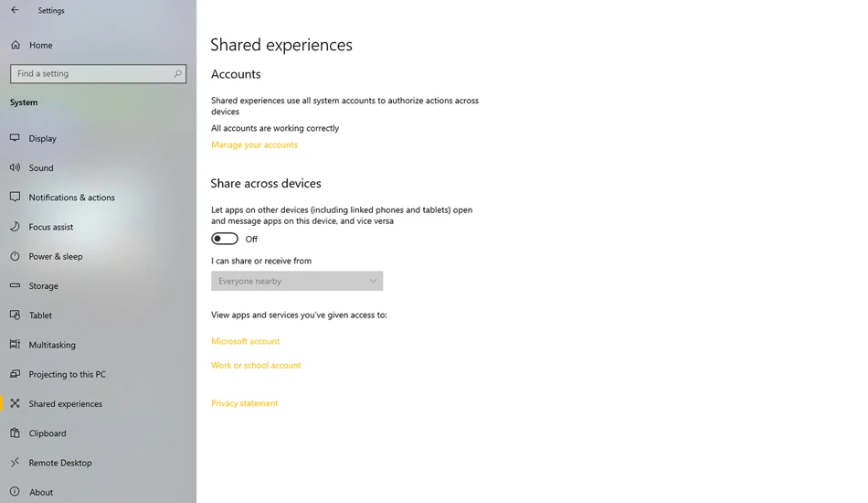Open Privacy statement link
Image resolution: width=868 pixels, height=503 pixels.
(244, 403)
